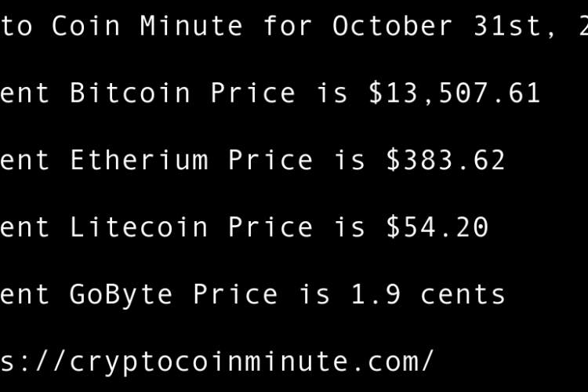Click the word is on the Bitcoin line
Viewport: 588px width, 392px height.
[x=332, y=93]
